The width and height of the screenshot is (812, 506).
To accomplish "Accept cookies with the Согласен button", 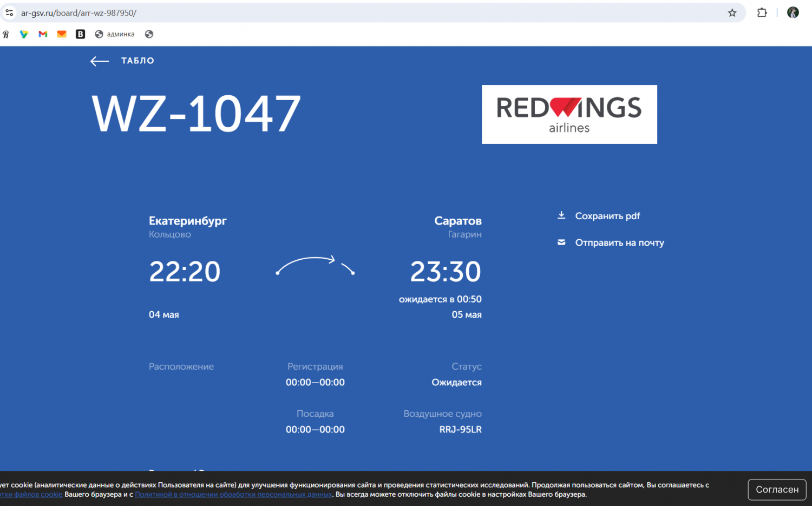I will tap(777, 489).
